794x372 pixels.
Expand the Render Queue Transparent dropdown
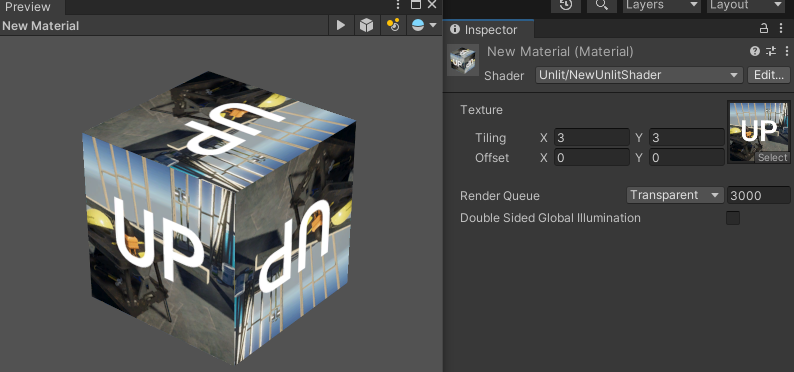pos(675,195)
